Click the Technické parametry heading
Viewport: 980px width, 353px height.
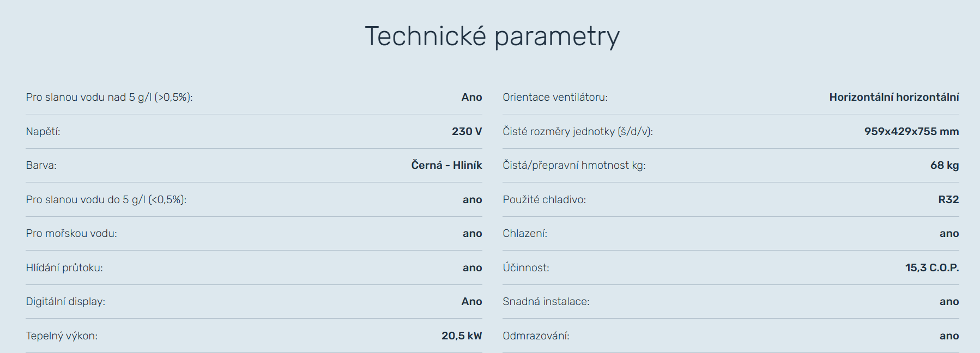[492, 37]
